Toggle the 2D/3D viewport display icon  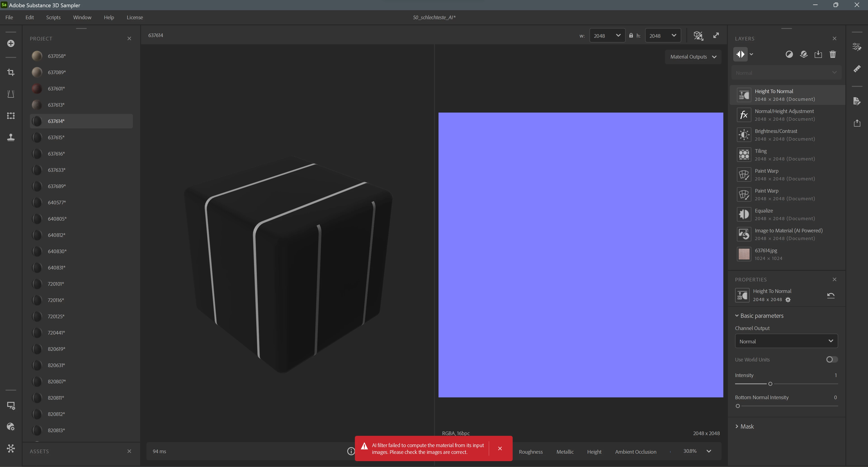point(698,35)
